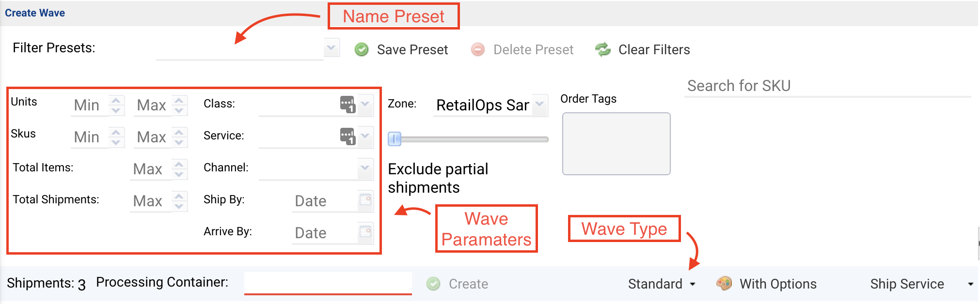Click the Save Preset button
This screenshot has width=980, height=304.
pyautogui.click(x=401, y=49)
